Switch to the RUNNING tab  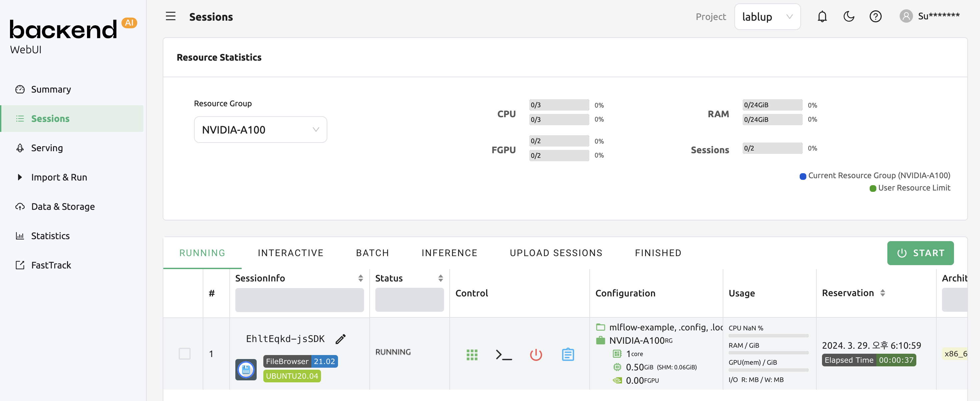click(x=202, y=253)
